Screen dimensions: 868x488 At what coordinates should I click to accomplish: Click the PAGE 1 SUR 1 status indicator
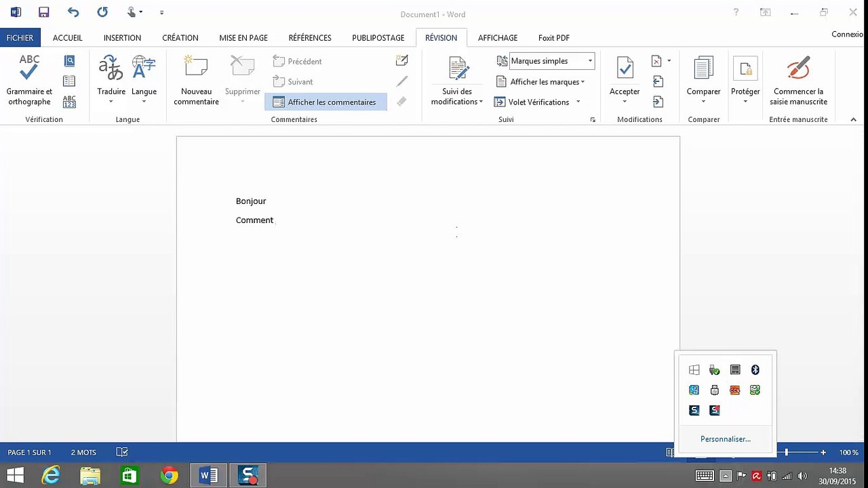(x=29, y=452)
